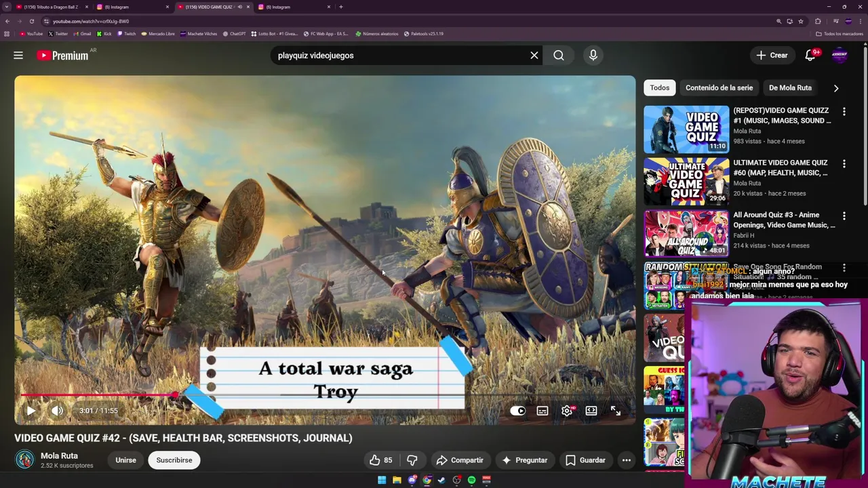868x488 pixels.
Task: Run search with the magnifier button
Action: pos(559,56)
